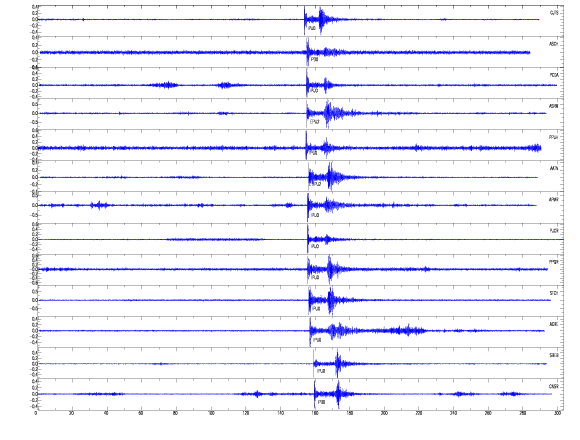580x440 pixels.
Task: Click the P pick label on the eighth trace
Action: point(315,246)
